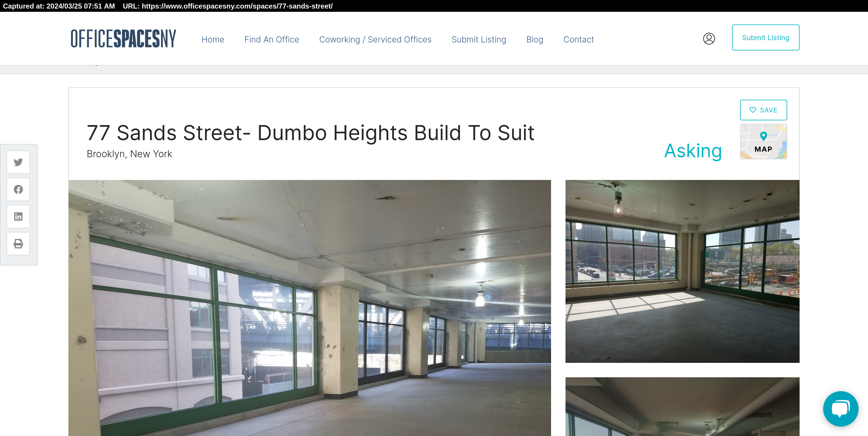This screenshot has width=868, height=436.
Task: Click the 77 Sands Street listing title
Action: click(310, 132)
